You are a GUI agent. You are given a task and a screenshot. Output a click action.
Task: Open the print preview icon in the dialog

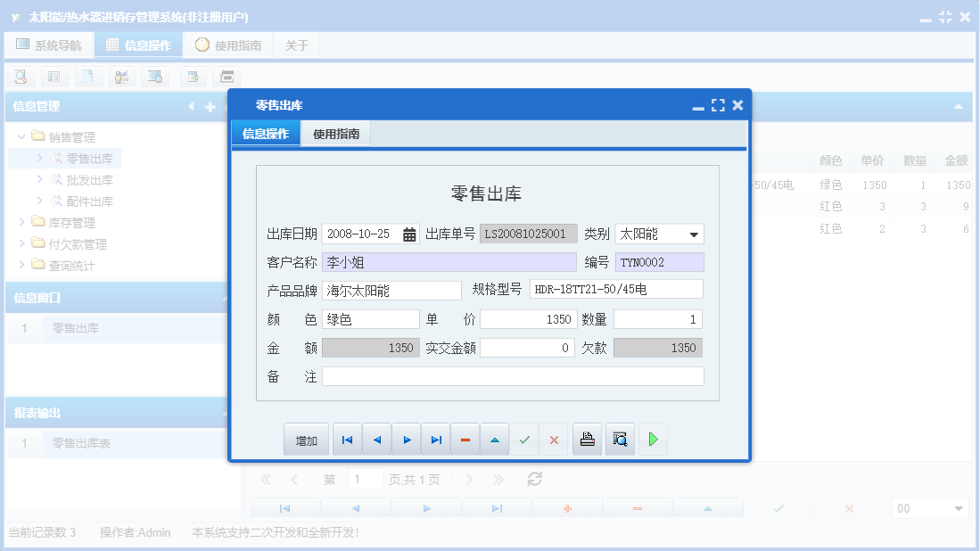coord(619,438)
